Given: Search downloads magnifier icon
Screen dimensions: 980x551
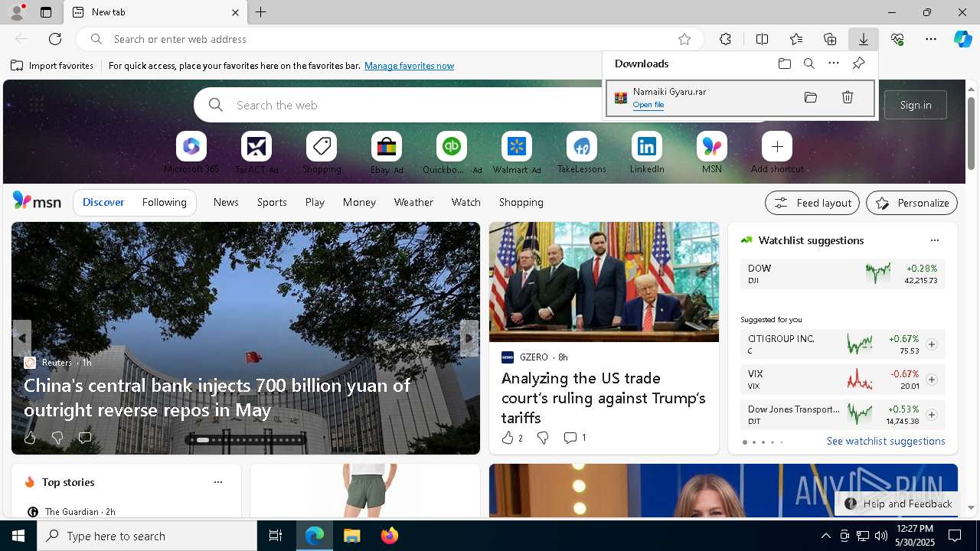Looking at the screenshot, I should click(x=809, y=64).
